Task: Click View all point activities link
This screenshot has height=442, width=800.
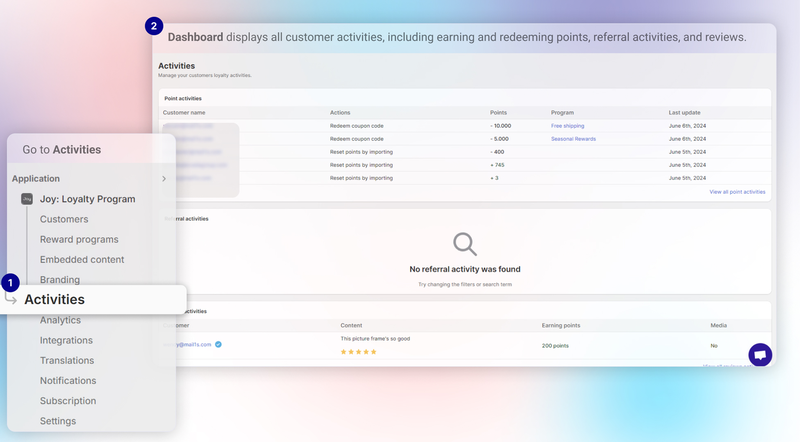Action: [x=737, y=191]
